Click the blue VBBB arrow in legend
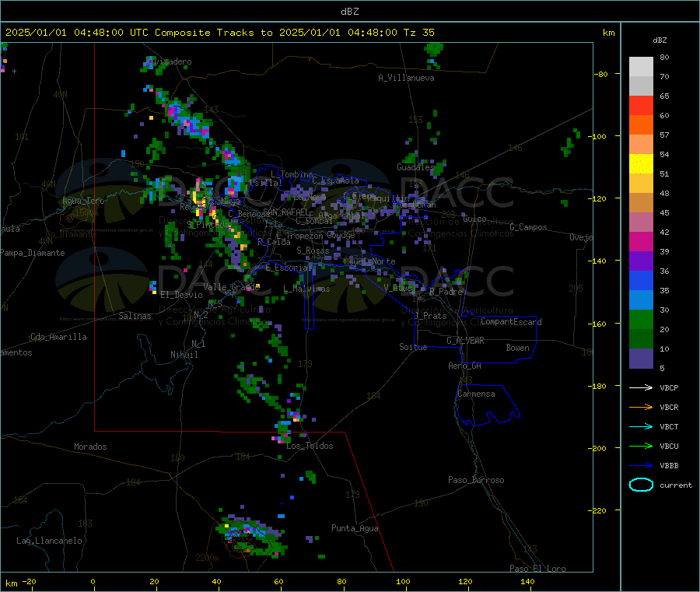Screen dimensions: 700x592 pos(641,466)
